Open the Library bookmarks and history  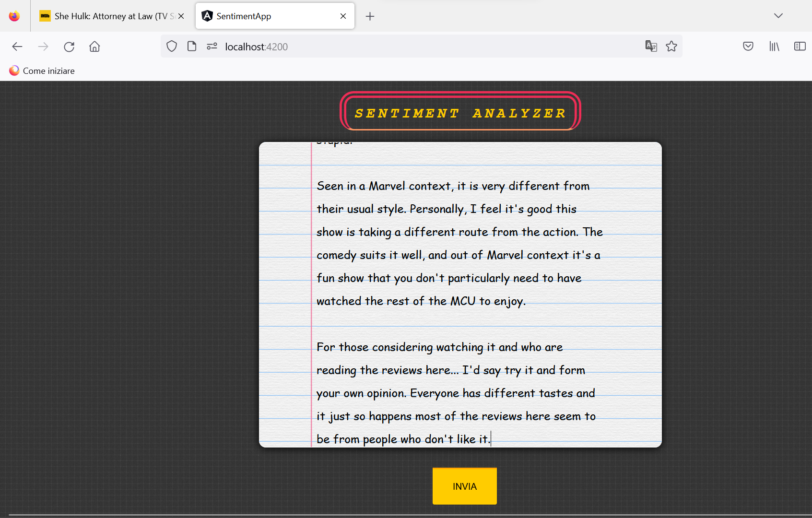(x=774, y=46)
